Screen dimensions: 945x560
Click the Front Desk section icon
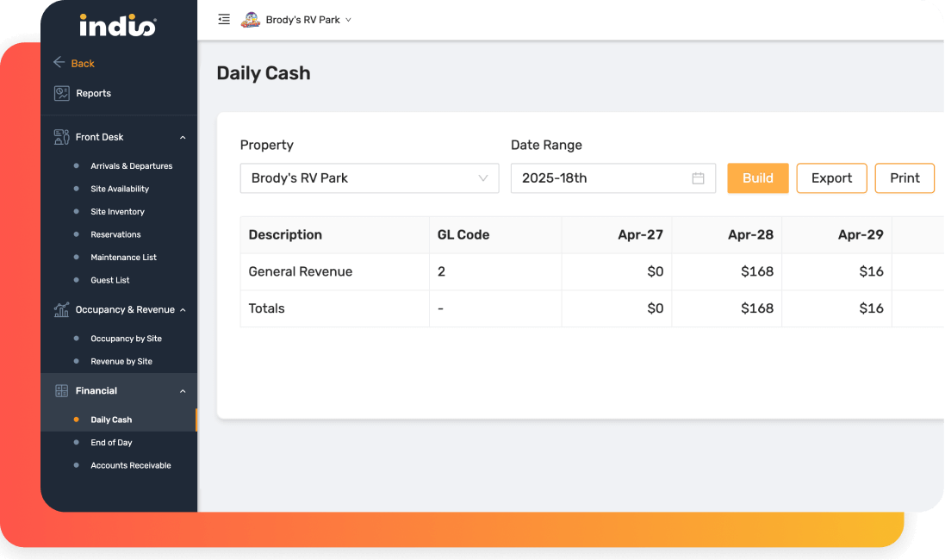pos(61,137)
